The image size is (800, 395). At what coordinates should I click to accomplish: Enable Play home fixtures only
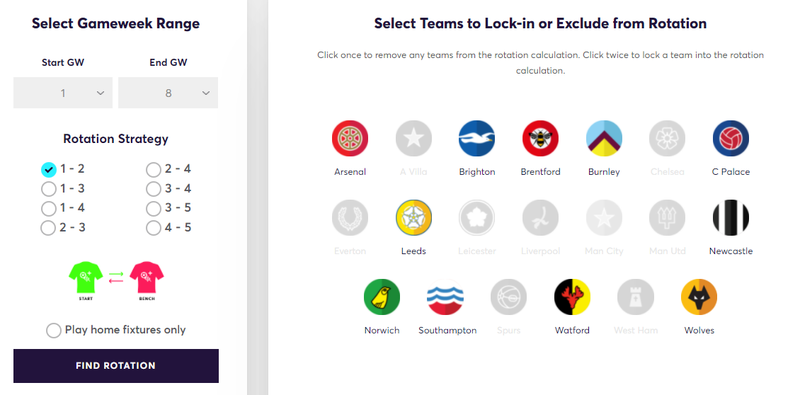[54, 331]
